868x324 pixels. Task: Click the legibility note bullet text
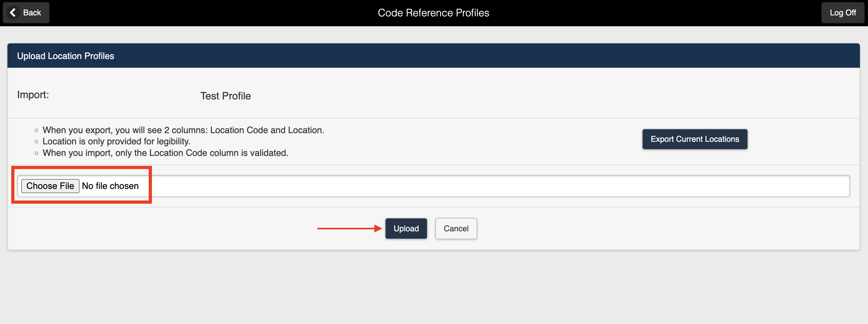(x=116, y=141)
